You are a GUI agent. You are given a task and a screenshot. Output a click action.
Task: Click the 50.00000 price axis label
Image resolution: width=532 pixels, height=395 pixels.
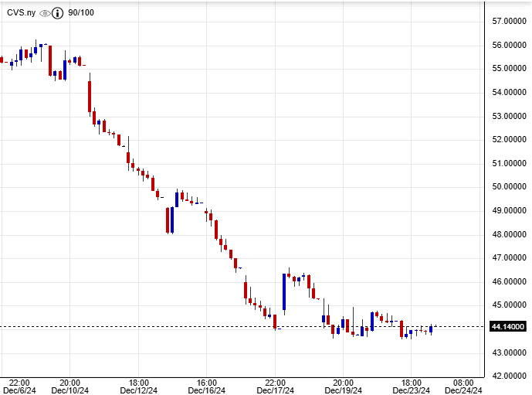click(x=509, y=187)
